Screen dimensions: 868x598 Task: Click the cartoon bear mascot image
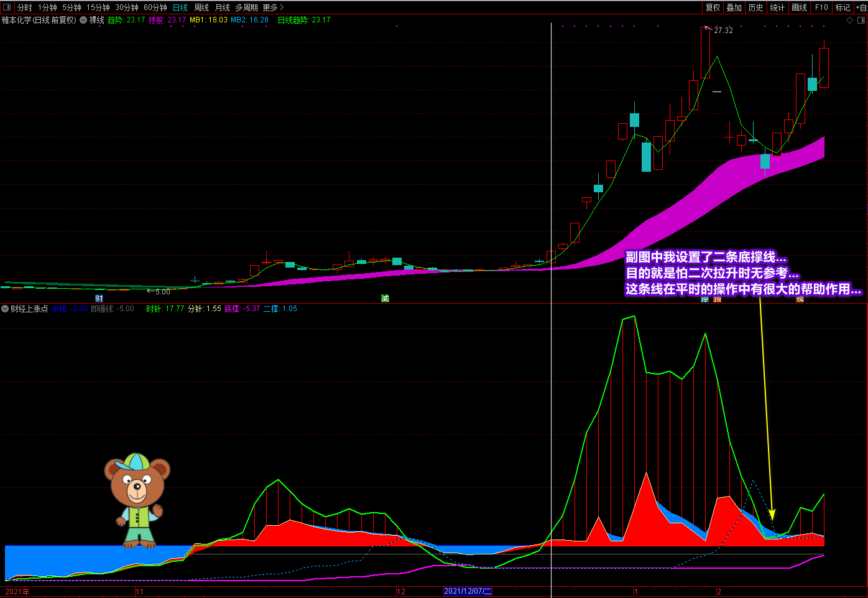(137, 500)
